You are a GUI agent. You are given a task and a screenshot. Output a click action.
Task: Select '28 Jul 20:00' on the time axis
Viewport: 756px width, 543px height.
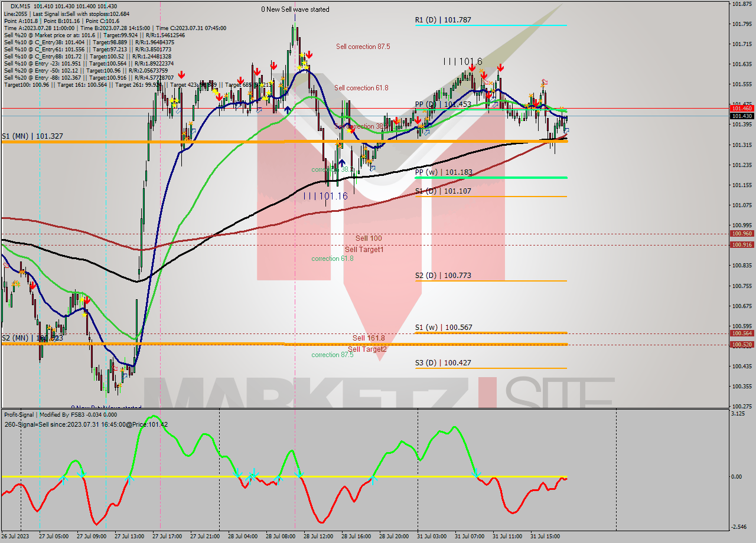pyautogui.click(x=394, y=537)
